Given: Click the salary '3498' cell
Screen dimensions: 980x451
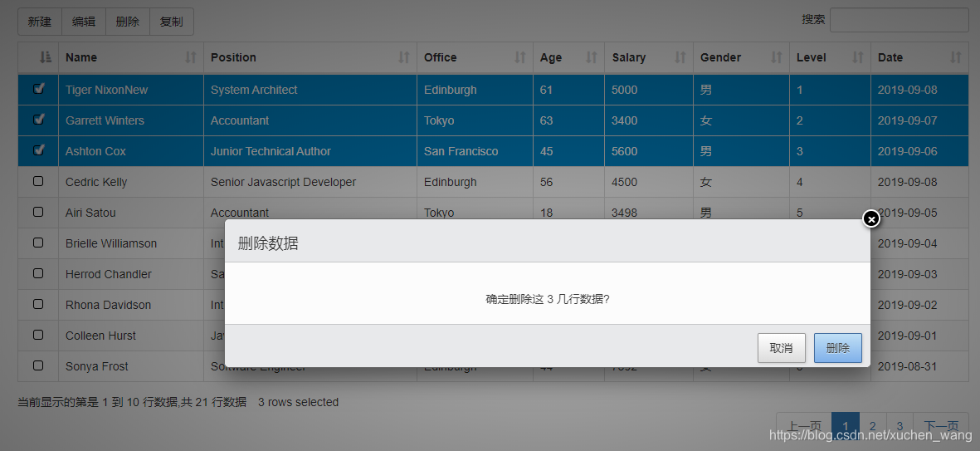Looking at the screenshot, I should pyautogui.click(x=649, y=212).
